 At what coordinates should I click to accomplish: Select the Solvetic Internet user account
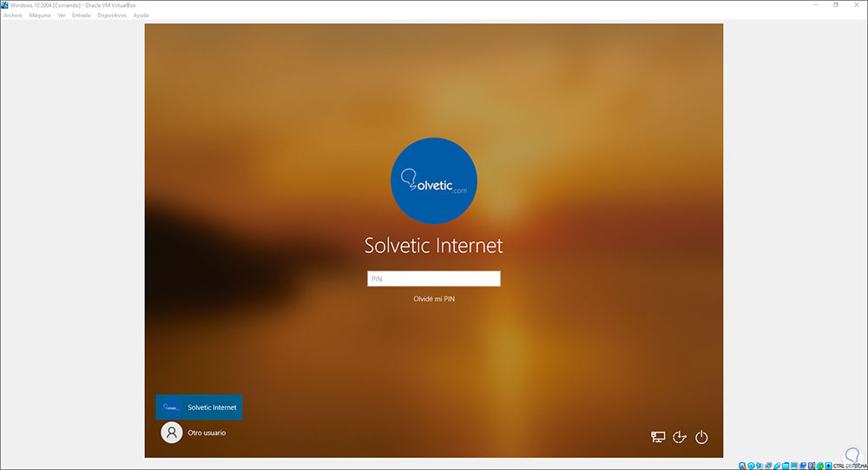coord(199,407)
